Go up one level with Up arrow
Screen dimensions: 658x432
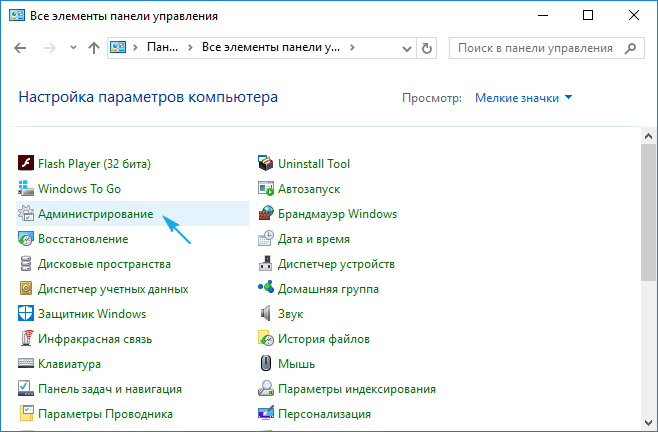tap(94, 48)
